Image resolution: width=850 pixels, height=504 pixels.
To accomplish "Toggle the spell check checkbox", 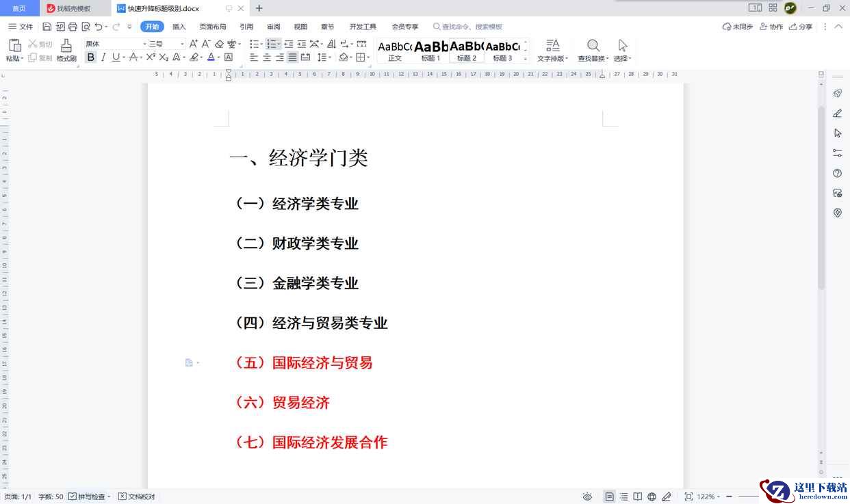I will click(x=72, y=496).
